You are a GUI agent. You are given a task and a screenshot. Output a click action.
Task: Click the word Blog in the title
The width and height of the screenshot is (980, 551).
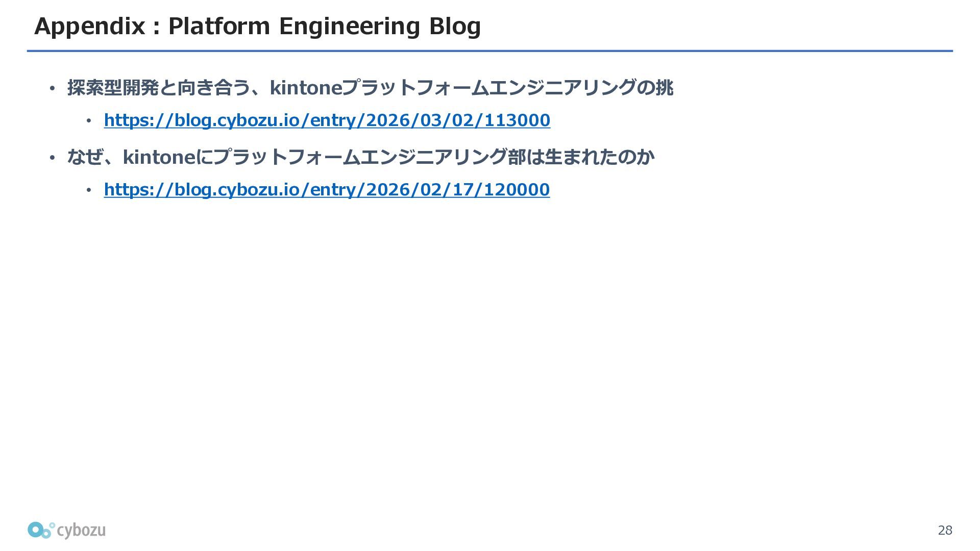[x=455, y=27]
